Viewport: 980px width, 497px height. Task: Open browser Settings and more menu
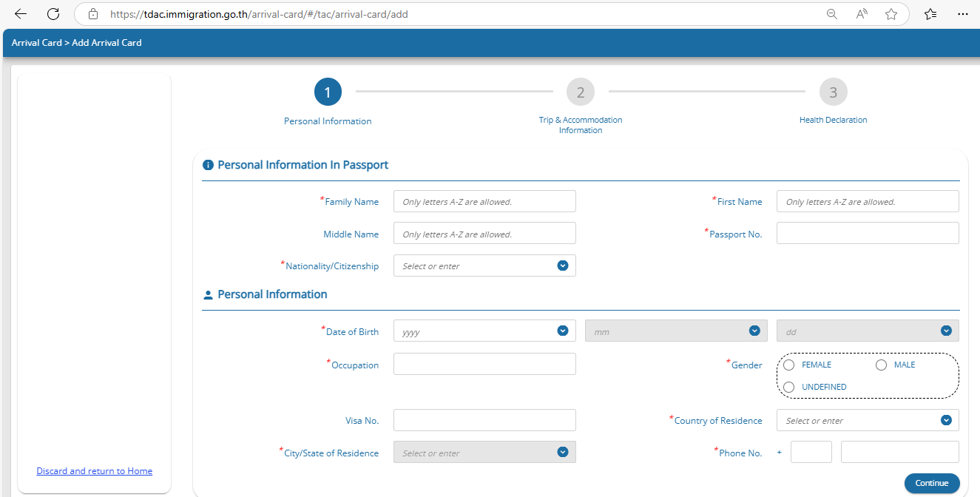[962, 14]
